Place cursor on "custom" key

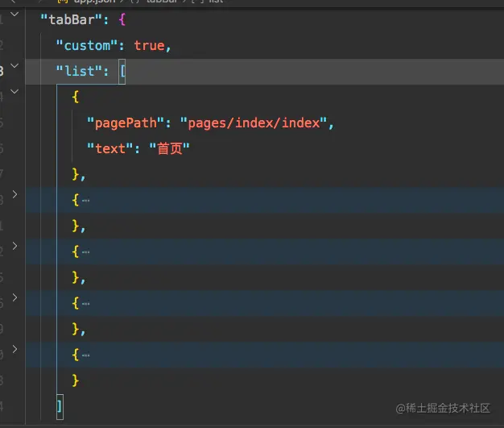click(86, 45)
